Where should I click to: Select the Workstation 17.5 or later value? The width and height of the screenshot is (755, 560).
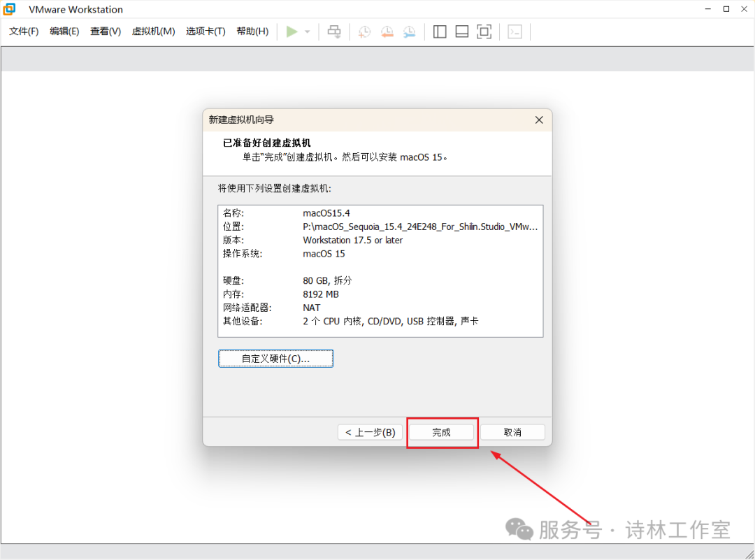pos(352,240)
